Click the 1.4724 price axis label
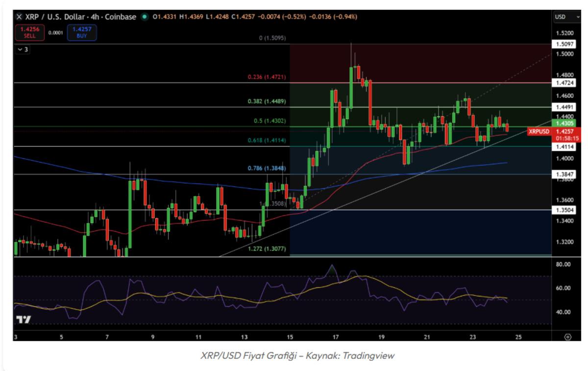This screenshot has height=371, width=588. (563, 82)
